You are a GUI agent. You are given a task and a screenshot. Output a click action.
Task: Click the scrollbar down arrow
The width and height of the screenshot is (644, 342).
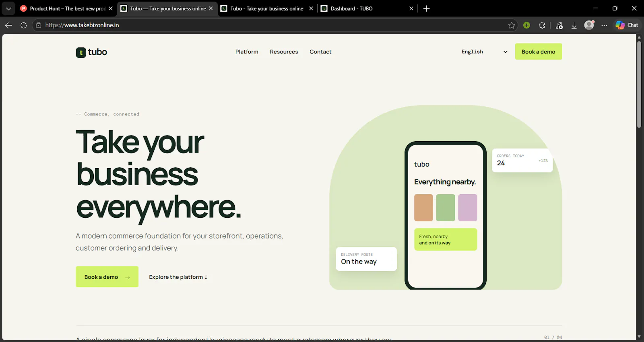click(x=639, y=337)
